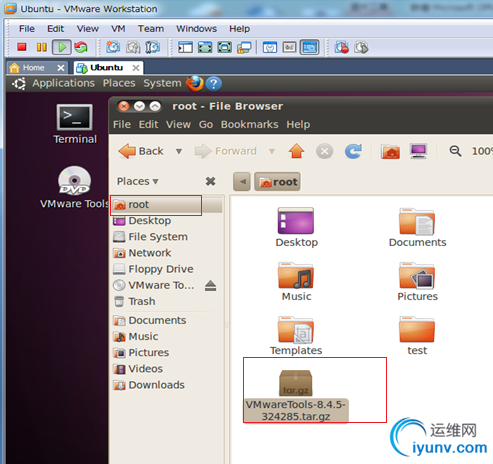Select the test folder
The image size is (493, 464).
[x=417, y=336]
